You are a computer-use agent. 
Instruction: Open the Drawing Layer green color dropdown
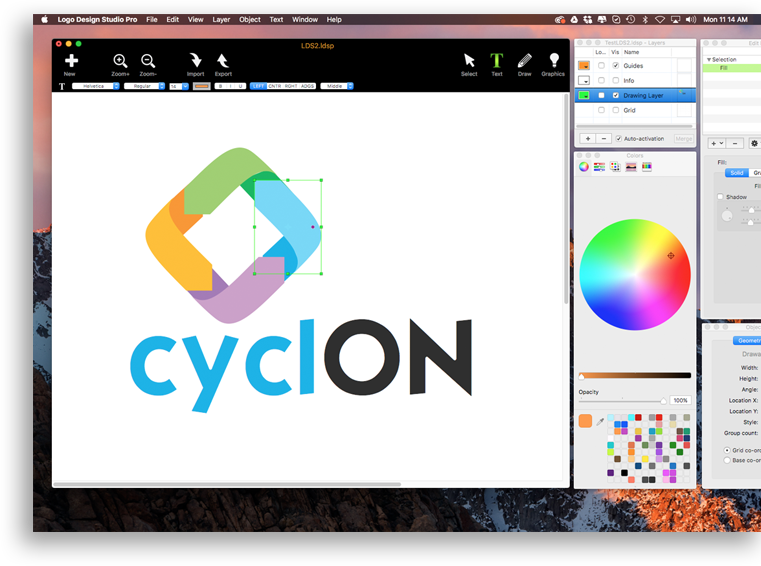(584, 96)
